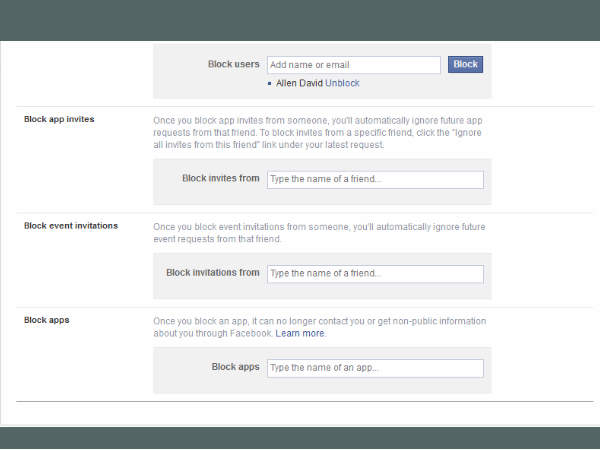The width and height of the screenshot is (600, 450).
Task: Click the 'Type the name of an app' field
Action: [x=374, y=368]
